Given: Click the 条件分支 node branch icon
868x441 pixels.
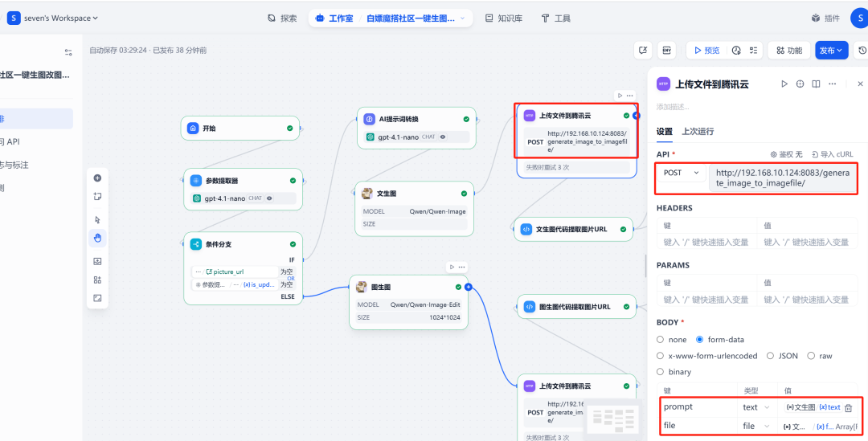Looking at the screenshot, I should point(196,244).
